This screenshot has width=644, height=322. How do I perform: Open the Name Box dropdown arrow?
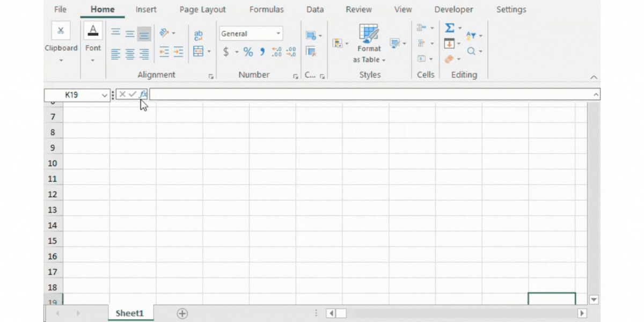point(105,95)
